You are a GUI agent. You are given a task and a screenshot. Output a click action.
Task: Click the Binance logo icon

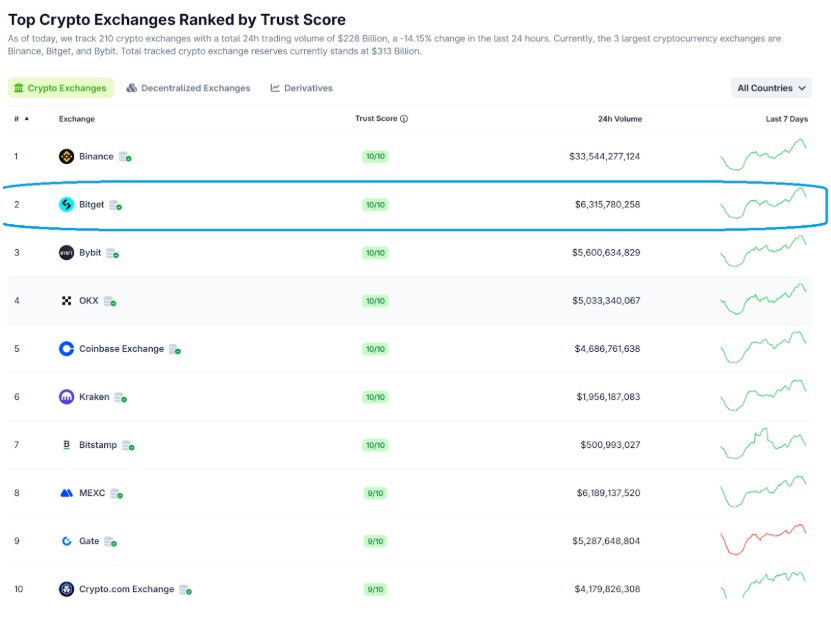(66, 156)
